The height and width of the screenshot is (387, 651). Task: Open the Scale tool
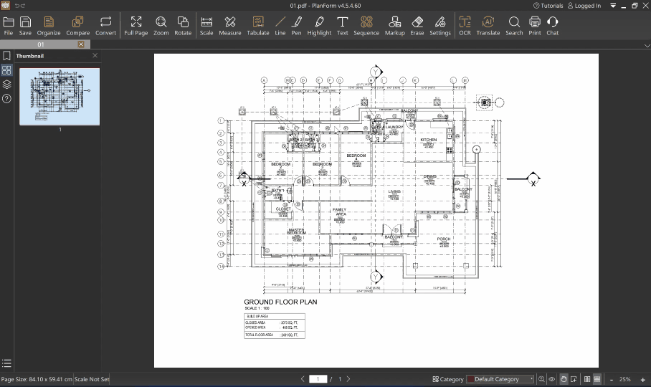(x=206, y=26)
